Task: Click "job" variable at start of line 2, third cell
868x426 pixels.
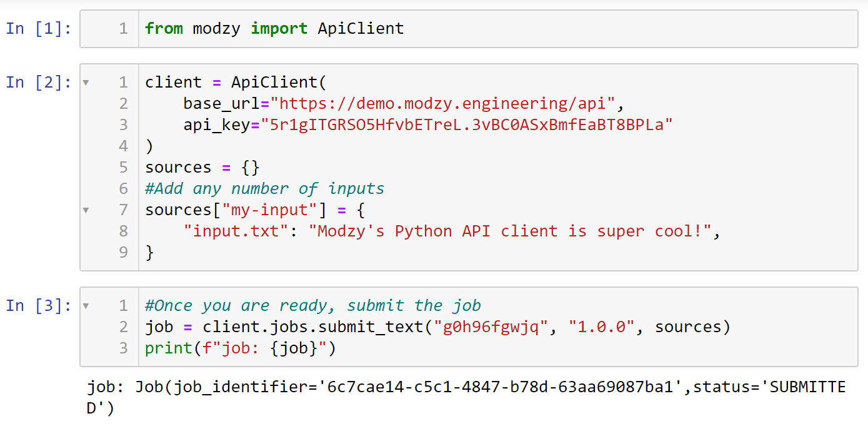Action: [159, 327]
